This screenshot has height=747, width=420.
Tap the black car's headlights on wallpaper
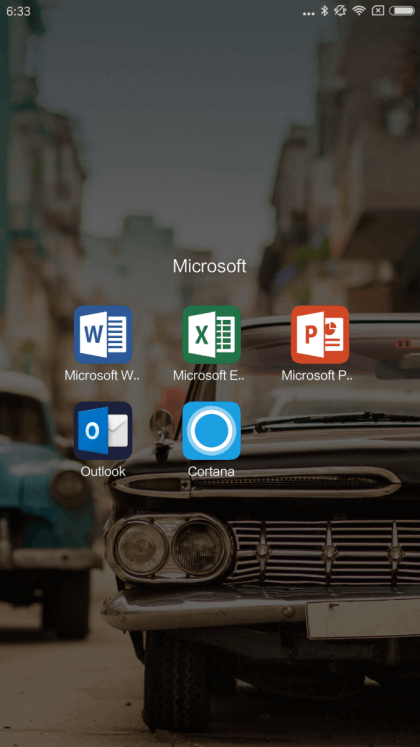click(x=170, y=547)
